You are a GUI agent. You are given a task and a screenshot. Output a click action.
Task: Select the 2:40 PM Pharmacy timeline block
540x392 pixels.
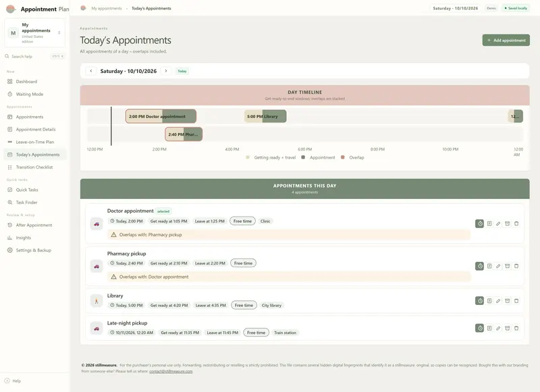click(184, 134)
